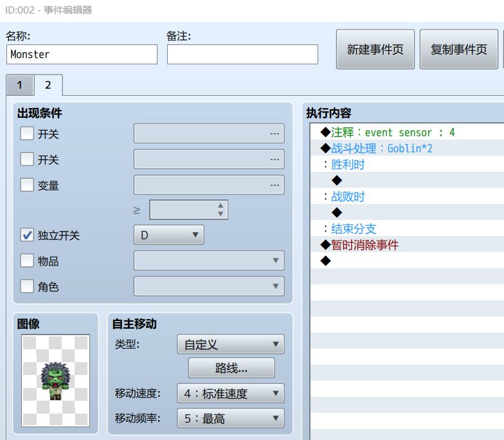
Task: Open the 移动速度 标准速度 dropdown
Action: (x=230, y=393)
